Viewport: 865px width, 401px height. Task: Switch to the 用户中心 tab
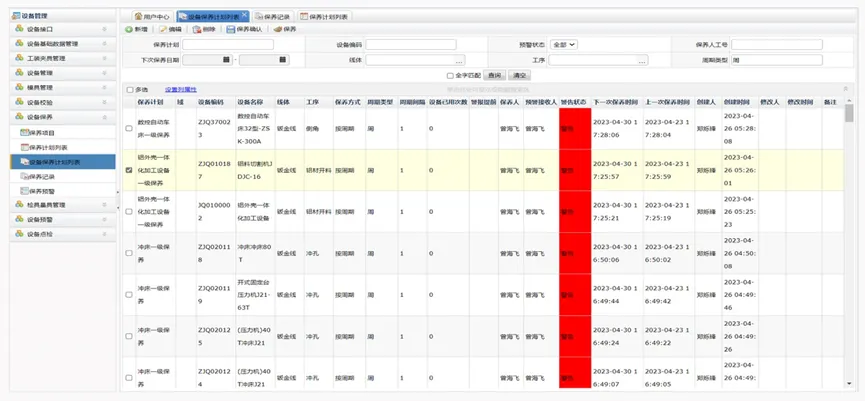pos(152,17)
